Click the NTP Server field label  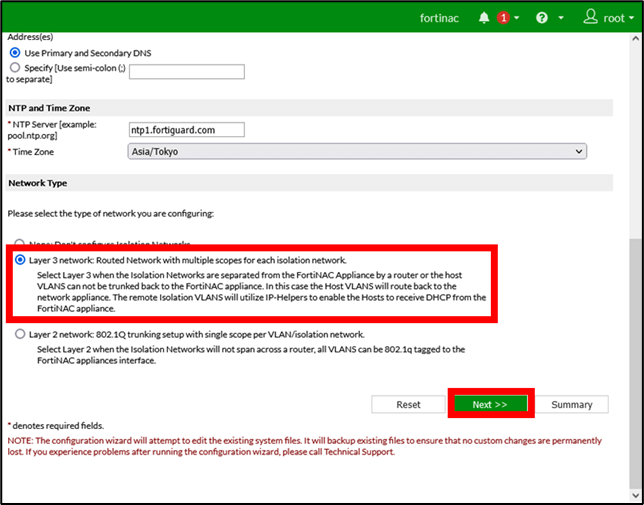pyautogui.click(x=52, y=130)
